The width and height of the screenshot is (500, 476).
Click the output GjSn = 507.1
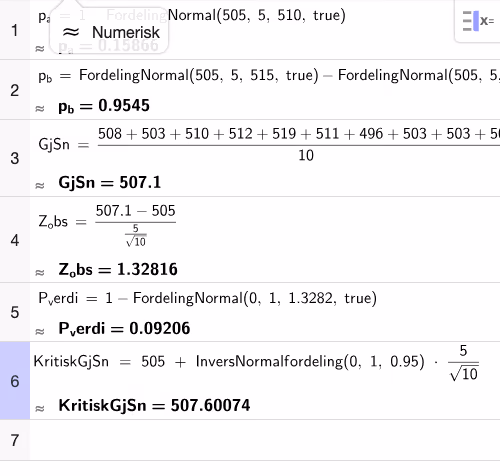110,183
